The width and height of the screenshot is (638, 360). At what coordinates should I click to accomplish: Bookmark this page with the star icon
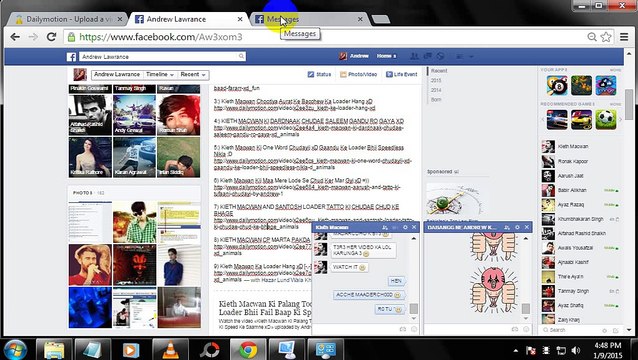click(606, 37)
